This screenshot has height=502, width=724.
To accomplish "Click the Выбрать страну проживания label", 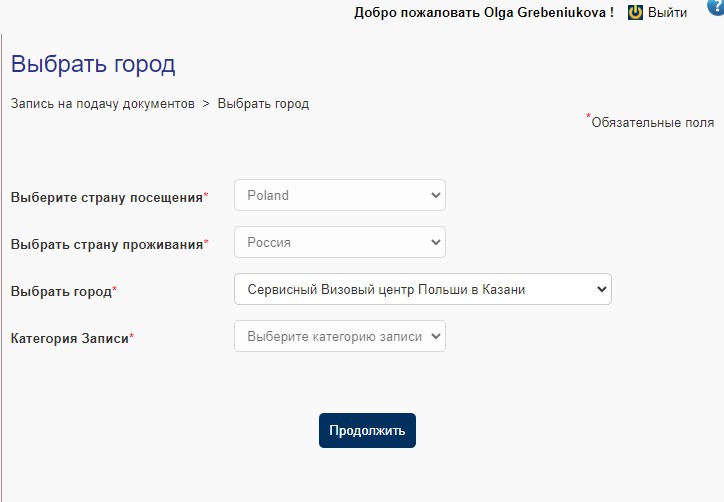I will click(x=107, y=245).
